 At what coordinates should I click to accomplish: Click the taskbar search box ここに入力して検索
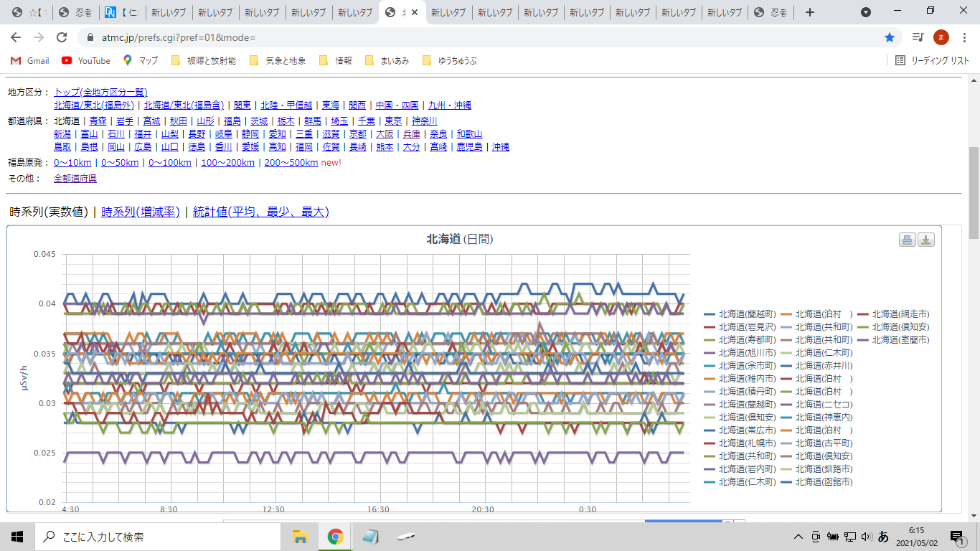158,537
